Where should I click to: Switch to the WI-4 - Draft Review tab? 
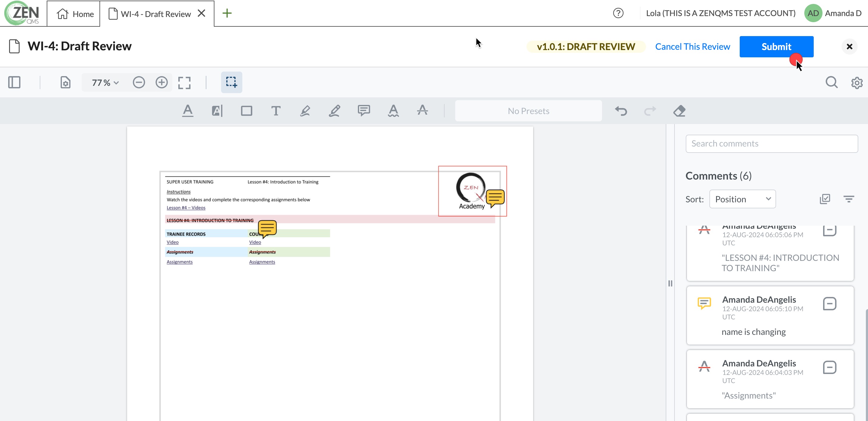(x=150, y=14)
